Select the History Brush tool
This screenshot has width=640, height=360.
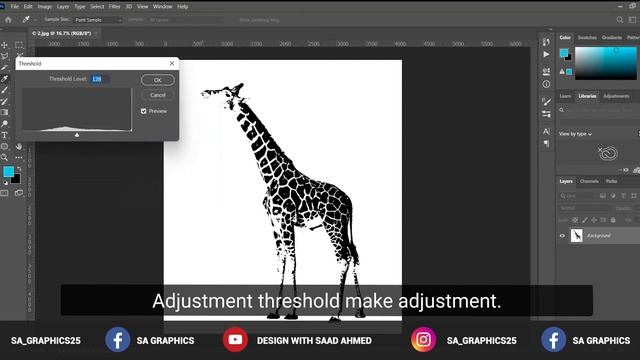point(4,101)
